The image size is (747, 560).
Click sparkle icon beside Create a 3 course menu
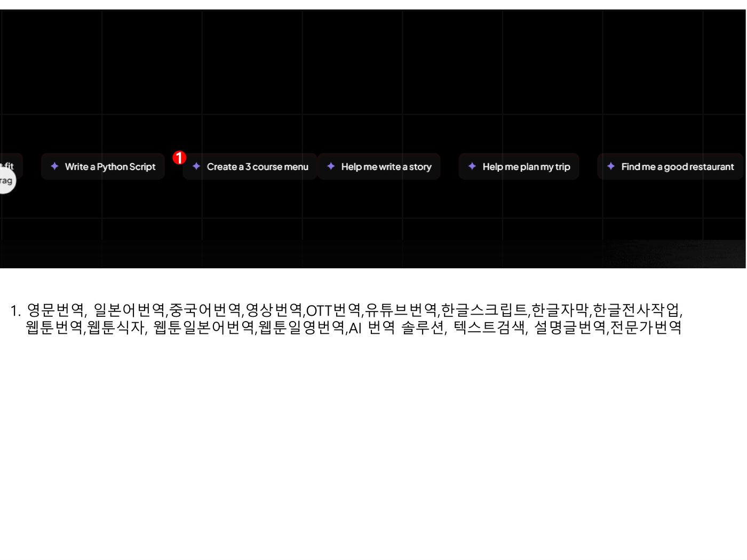coord(196,166)
